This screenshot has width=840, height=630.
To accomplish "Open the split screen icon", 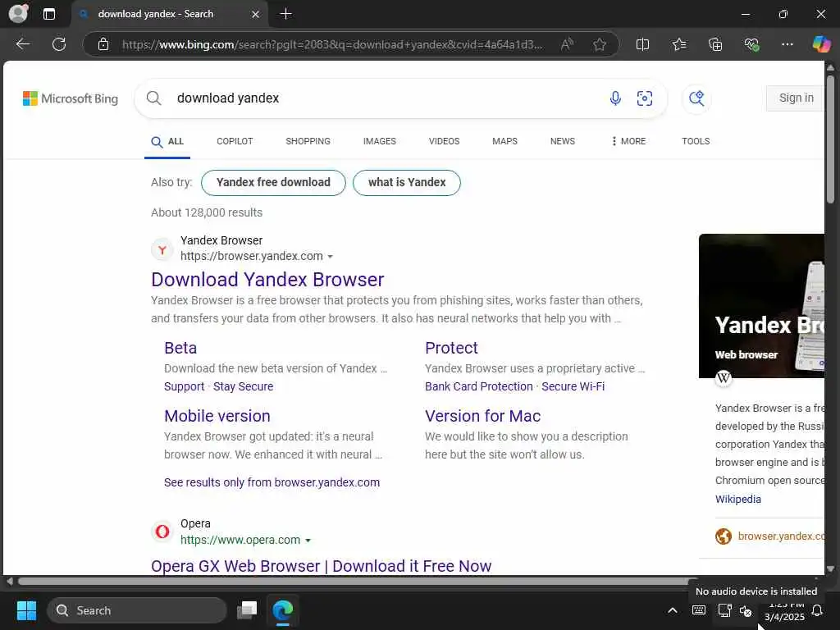I will coord(642,44).
